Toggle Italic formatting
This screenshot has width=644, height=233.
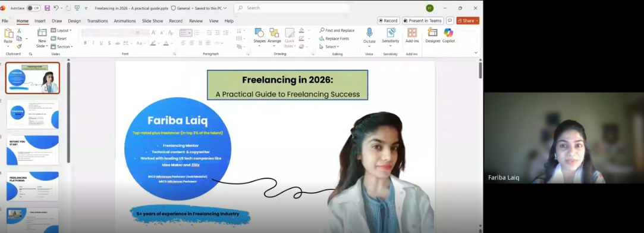tap(93, 43)
